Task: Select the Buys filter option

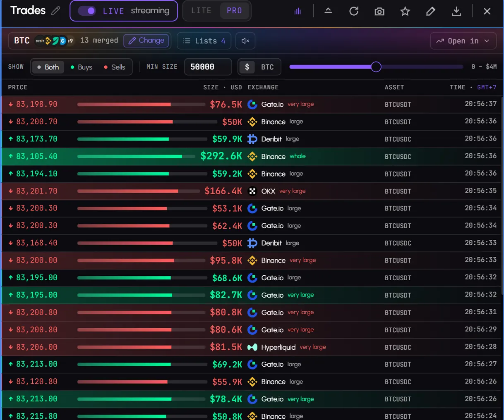Action: tap(81, 67)
